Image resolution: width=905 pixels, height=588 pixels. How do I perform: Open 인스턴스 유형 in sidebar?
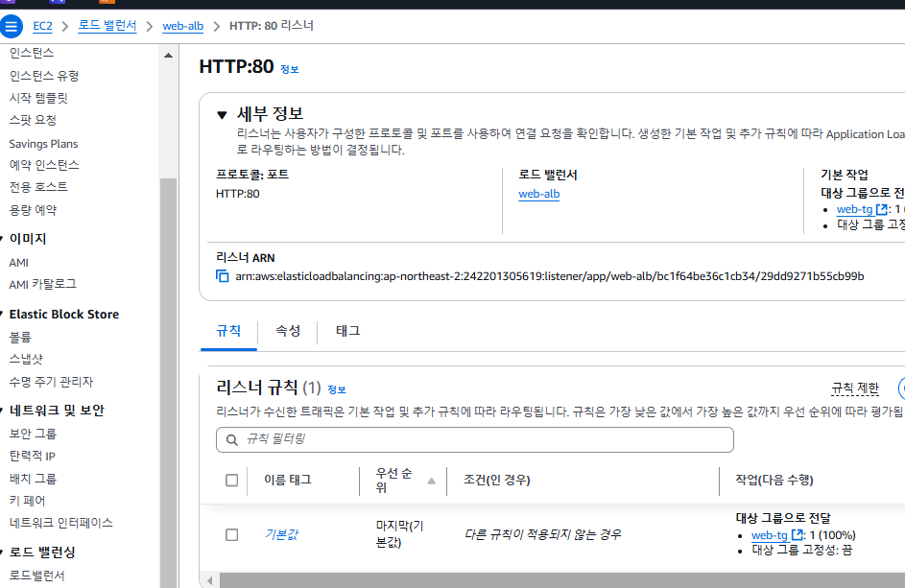pos(44,76)
